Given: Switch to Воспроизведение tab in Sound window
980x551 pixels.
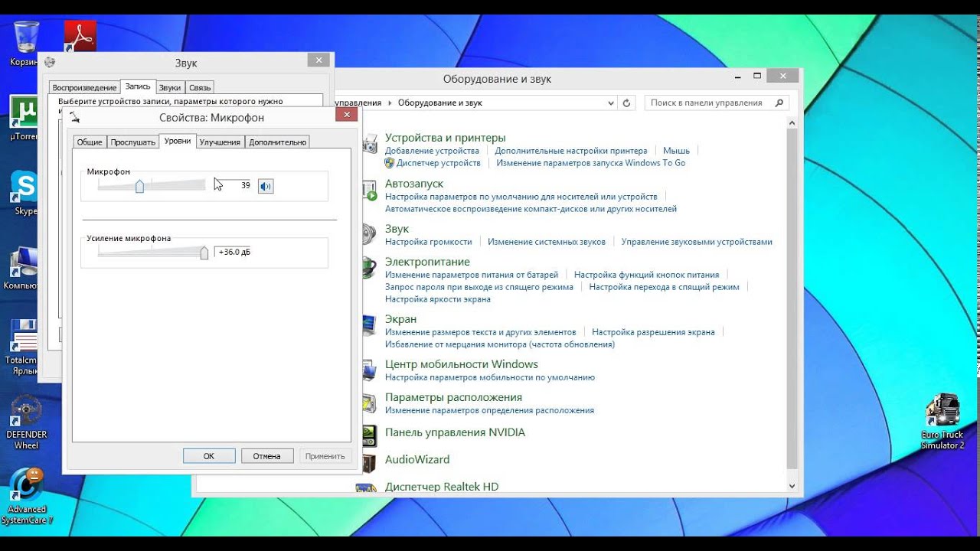Looking at the screenshot, I should (x=84, y=87).
